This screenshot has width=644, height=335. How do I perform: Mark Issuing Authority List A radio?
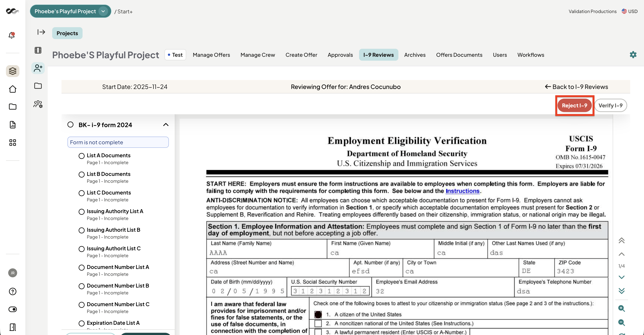(x=81, y=212)
